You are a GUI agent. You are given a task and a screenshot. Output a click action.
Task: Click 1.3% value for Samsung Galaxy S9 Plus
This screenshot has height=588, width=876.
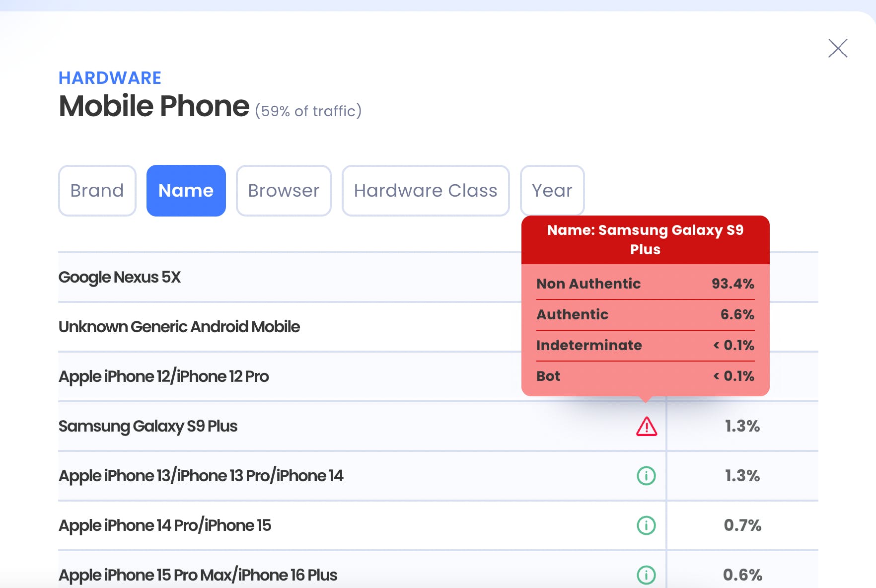742,426
